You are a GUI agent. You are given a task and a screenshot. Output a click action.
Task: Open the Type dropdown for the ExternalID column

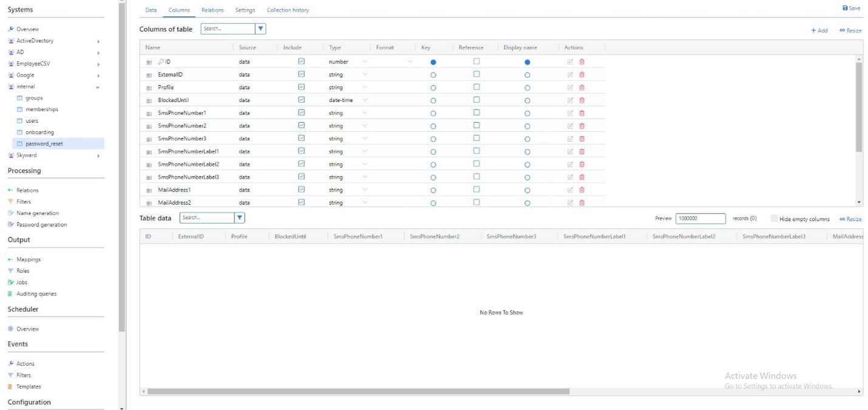pos(365,74)
